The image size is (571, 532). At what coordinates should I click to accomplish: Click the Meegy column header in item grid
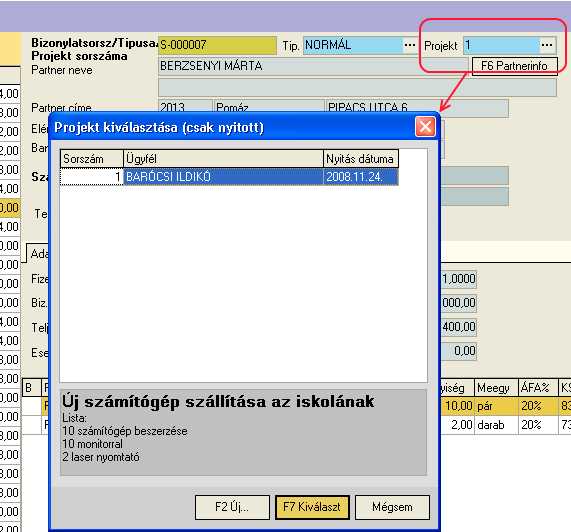click(x=496, y=387)
